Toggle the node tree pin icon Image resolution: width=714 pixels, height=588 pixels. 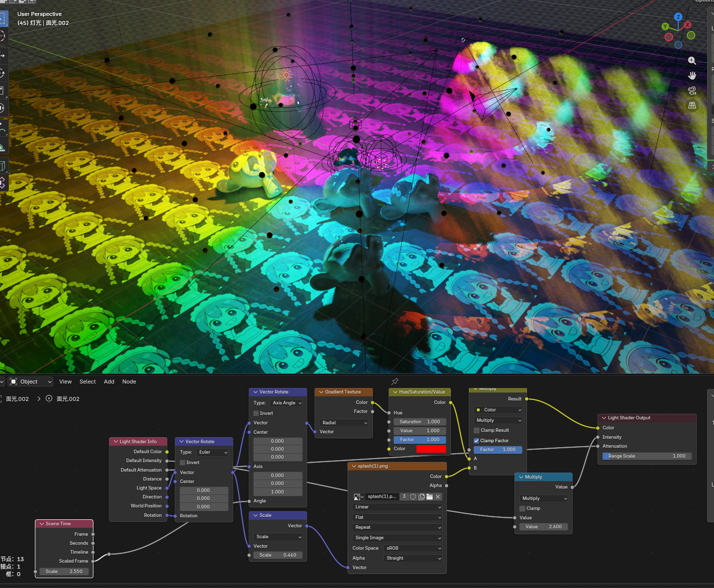(395, 382)
